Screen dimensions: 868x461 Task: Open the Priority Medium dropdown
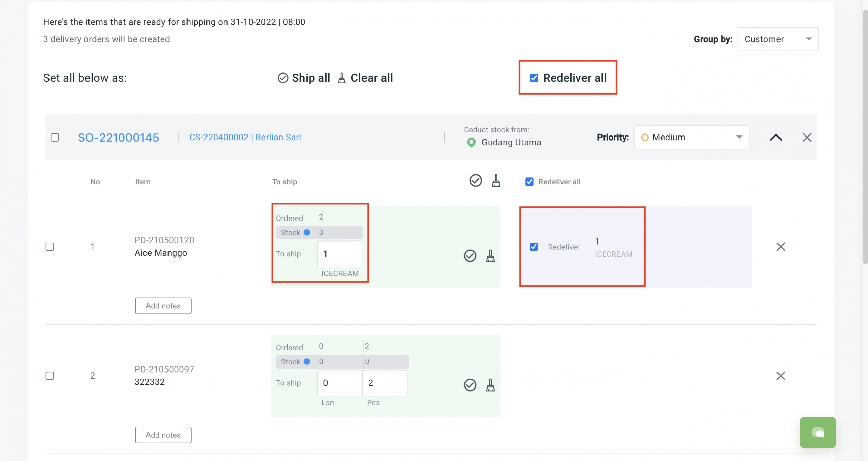(x=692, y=137)
